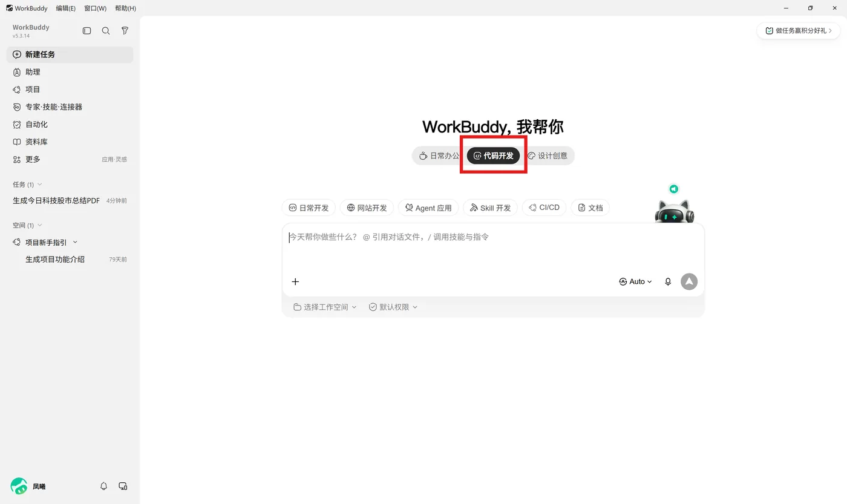This screenshot has width=847, height=504.
Task: Click the plus attach icon in input box
Action: pyautogui.click(x=295, y=281)
